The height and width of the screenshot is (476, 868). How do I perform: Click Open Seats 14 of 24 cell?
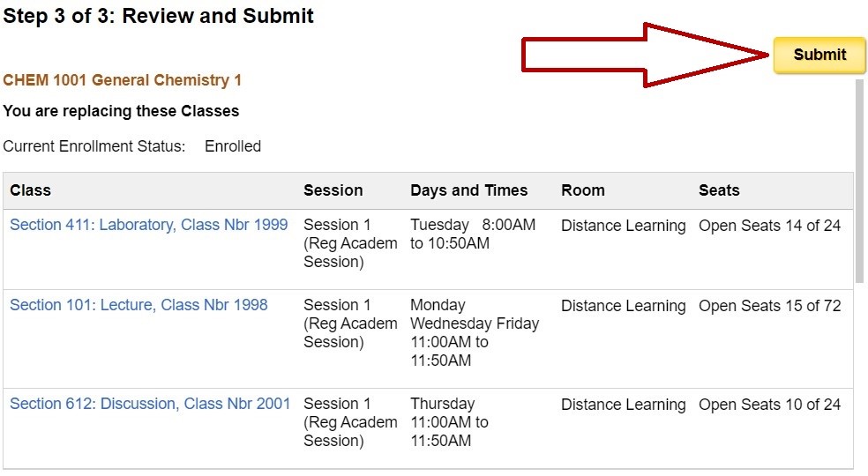point(769,226)
